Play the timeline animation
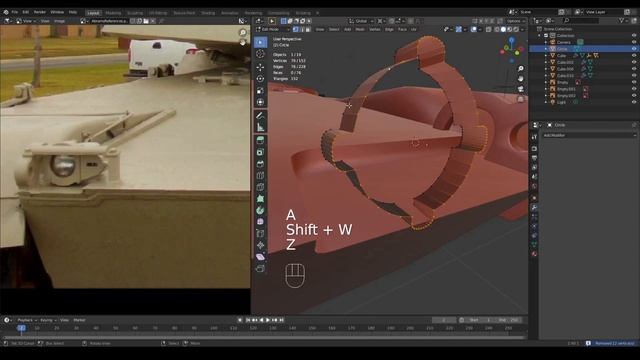The width and height of the screenshot is (640, 360). click(x=268, y=320)
